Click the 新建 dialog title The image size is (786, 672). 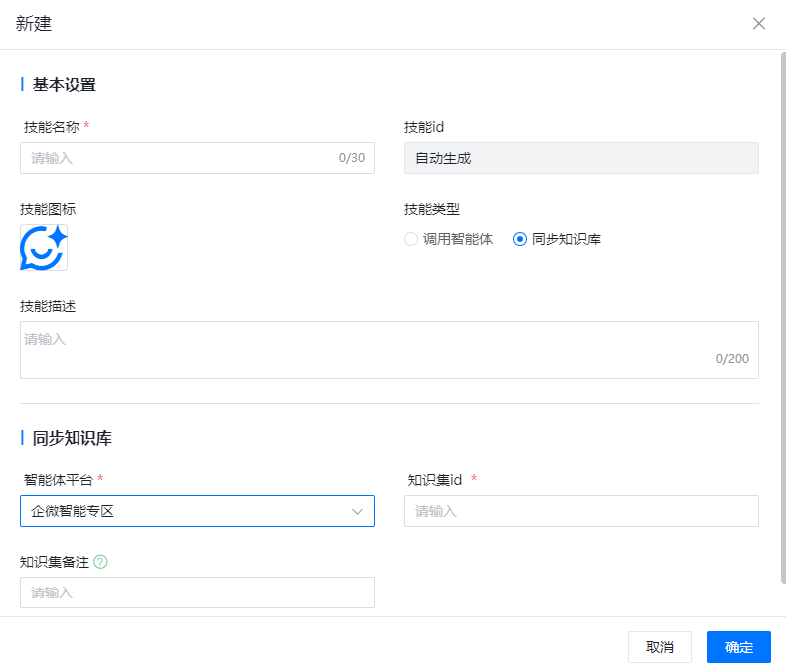tap(34, 24)
